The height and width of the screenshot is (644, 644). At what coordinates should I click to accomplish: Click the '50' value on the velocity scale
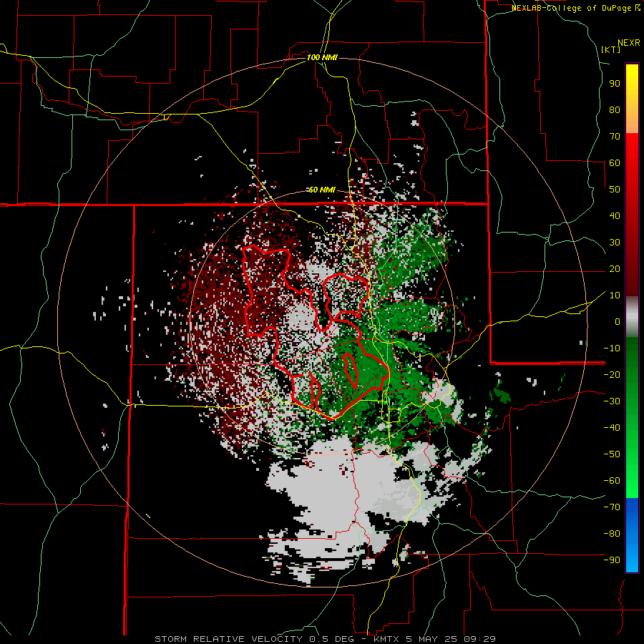click(x=615, y=190)
